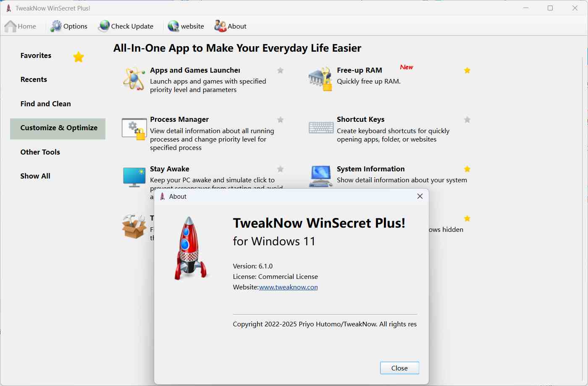Screen dimensions: 588x386
Task: Click the Check Update globe icon
Action: [x=104, y=26]
